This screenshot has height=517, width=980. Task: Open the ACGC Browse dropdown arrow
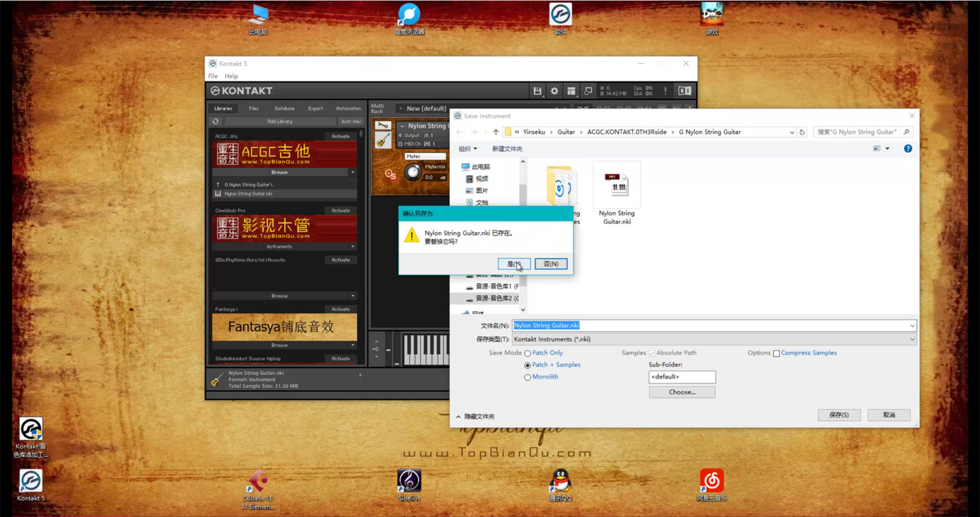353,173
